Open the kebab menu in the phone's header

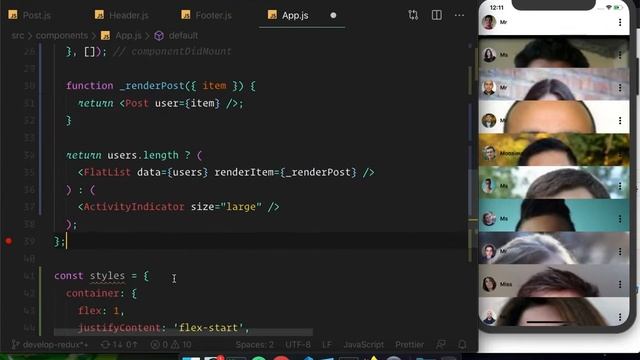pos(620,22)
